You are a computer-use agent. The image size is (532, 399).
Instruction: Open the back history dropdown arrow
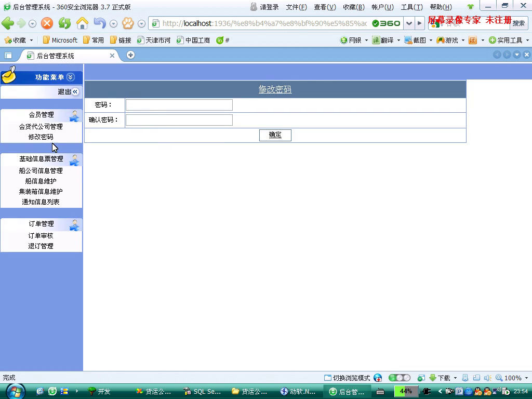click(x=33, y=23)
